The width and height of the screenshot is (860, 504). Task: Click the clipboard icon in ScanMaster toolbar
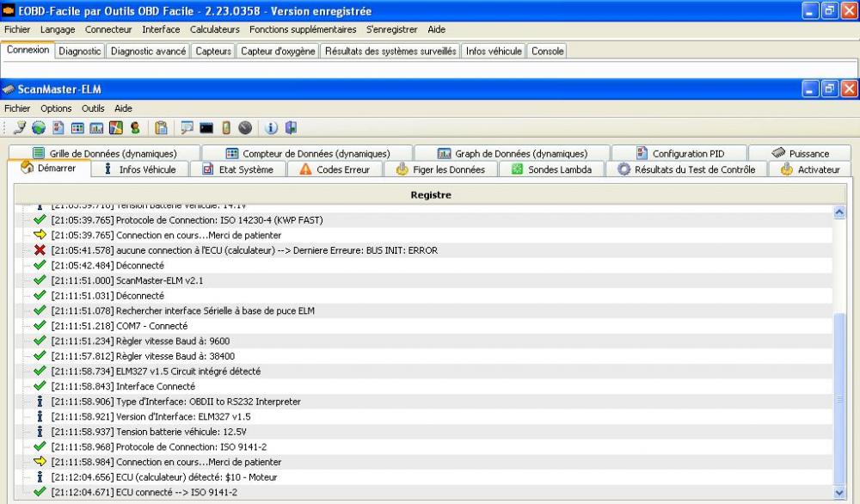[x=162, y=128]
